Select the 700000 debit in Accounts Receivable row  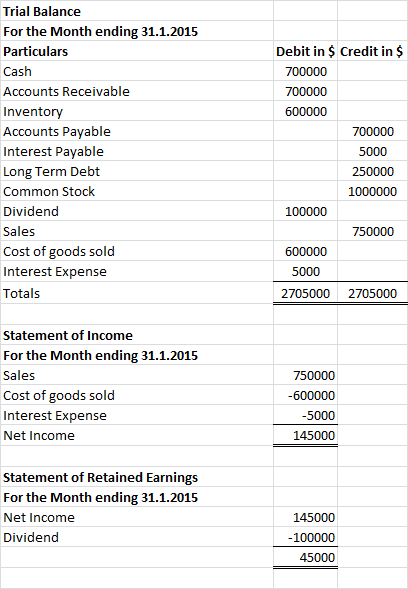click(306, 91)
